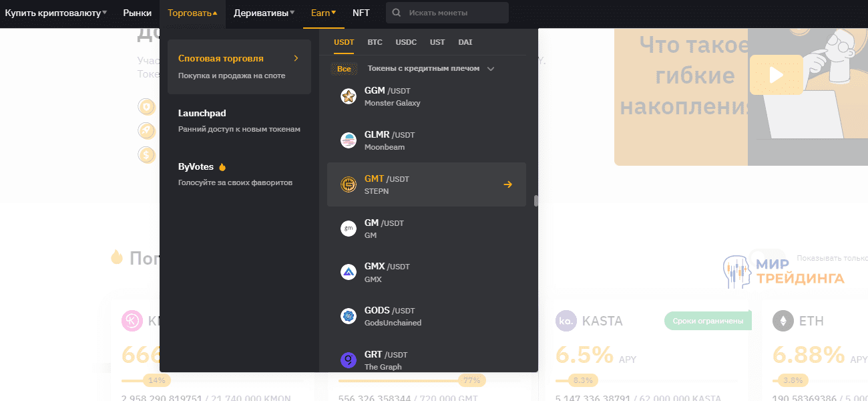Select 'Спотовая торговля' menu entry
Screen dimensions: 868x401
click(x=239, y=66)
